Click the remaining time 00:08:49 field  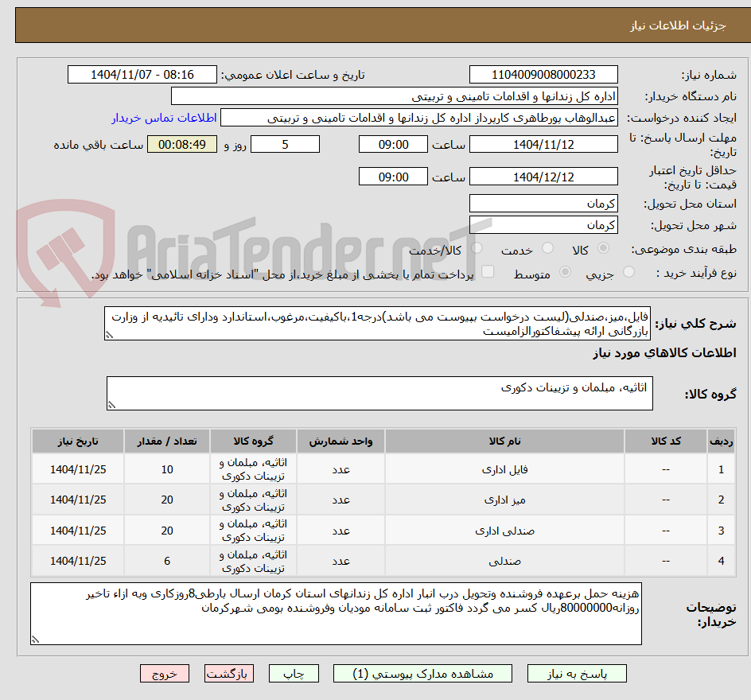(182, 144)
